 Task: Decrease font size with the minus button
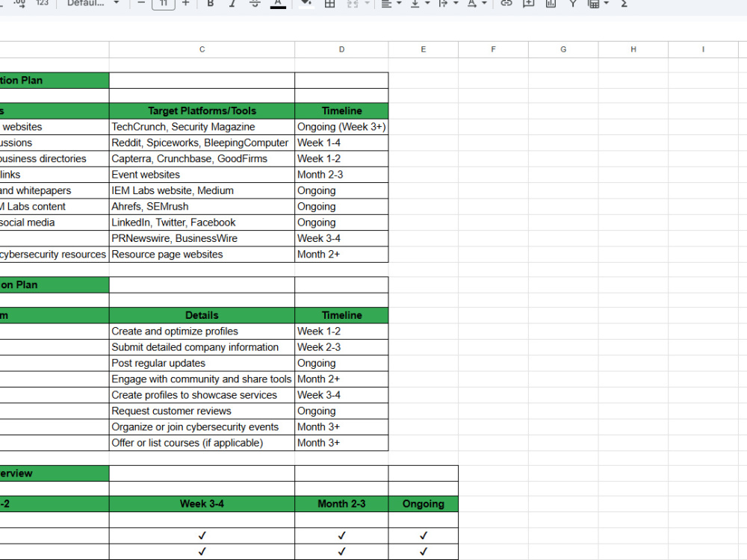tap(141, 3)
